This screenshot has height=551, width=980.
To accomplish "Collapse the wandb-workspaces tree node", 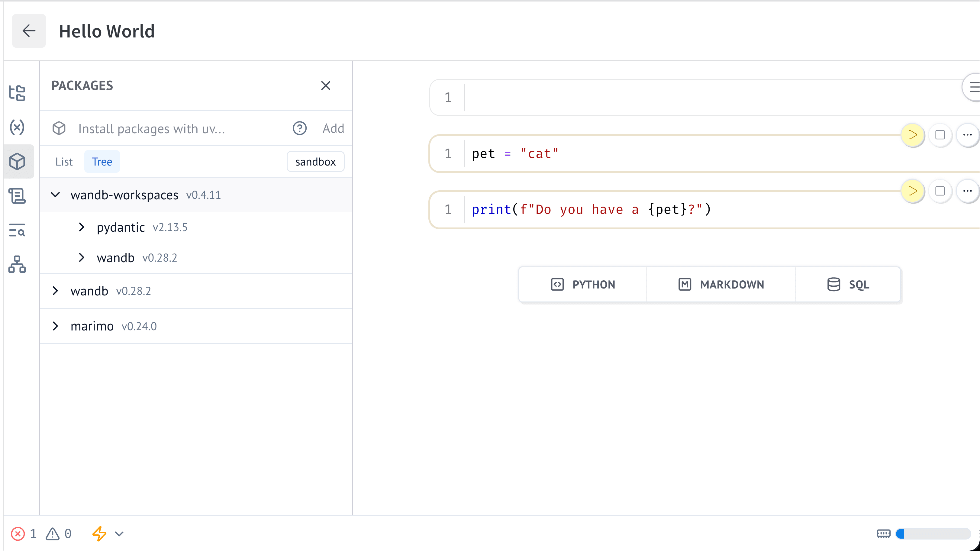I will 56,195.
